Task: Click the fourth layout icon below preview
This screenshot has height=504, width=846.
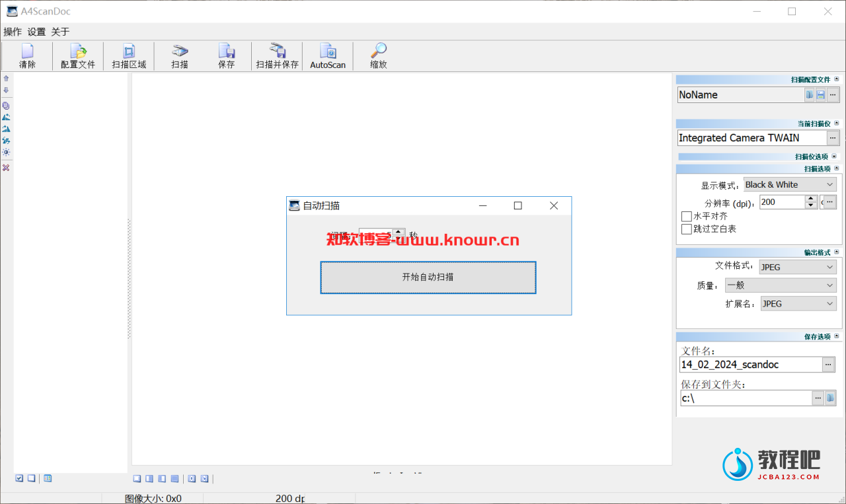Action: coord(174,479)
